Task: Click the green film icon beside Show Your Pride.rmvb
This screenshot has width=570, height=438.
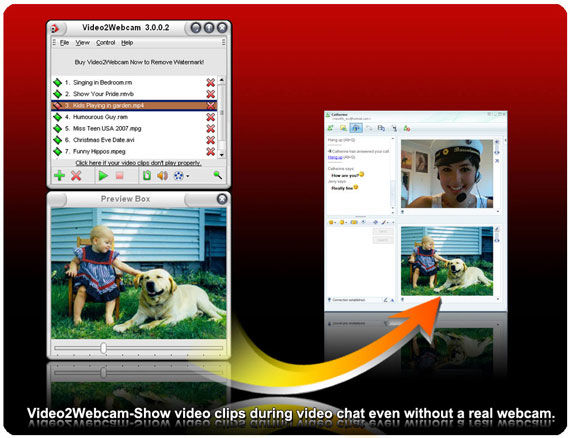Action: coord(57,94)
